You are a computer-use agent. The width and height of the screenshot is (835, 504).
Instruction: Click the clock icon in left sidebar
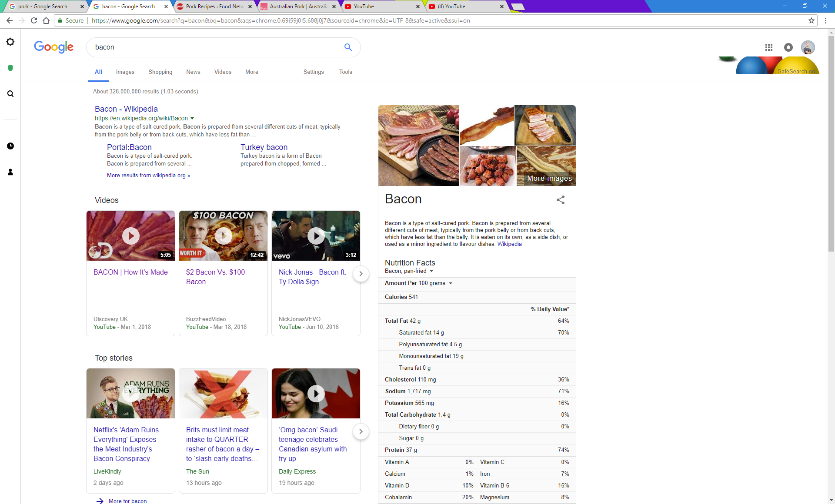[10, 146]
